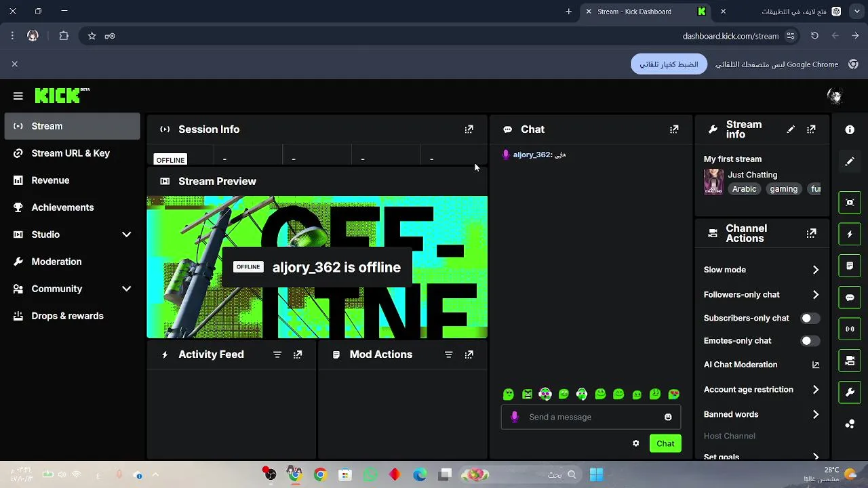Image resolution: width=868 pixels, height=488 pixels.
Task: Click the Arabic tag chip
Action: coord(744,189)
